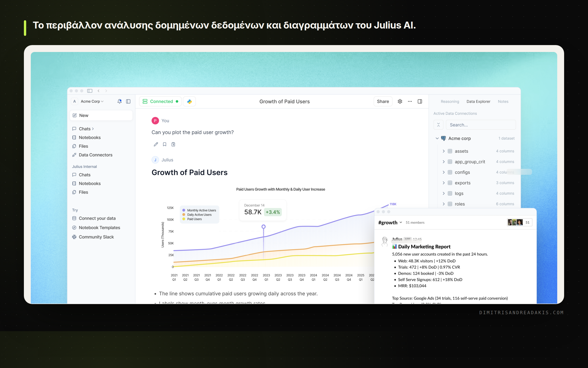
Task: Switch to the Reasoning tab
Action: [x=450, y=101]
